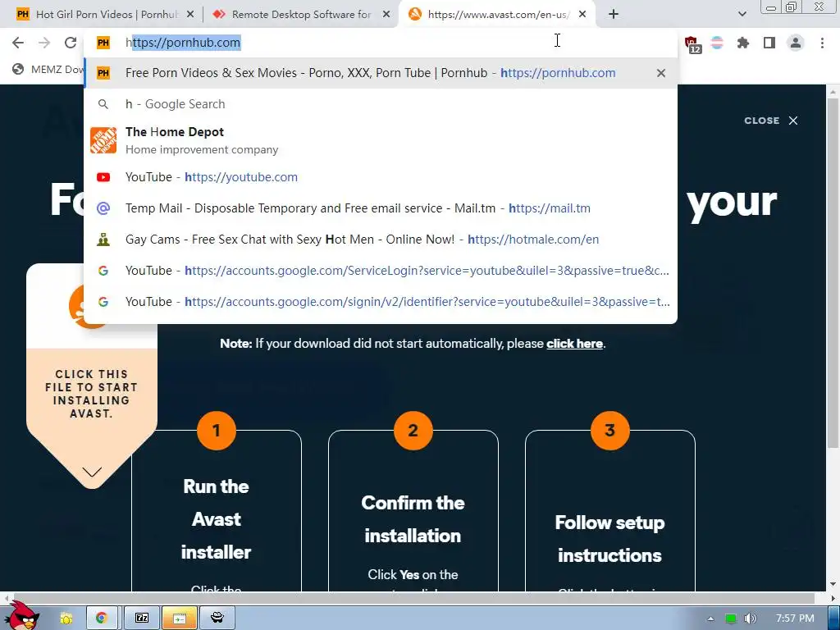The image size is (840, 630).
Task: Open the volume speaker tray icon
Action: point(750,619)
